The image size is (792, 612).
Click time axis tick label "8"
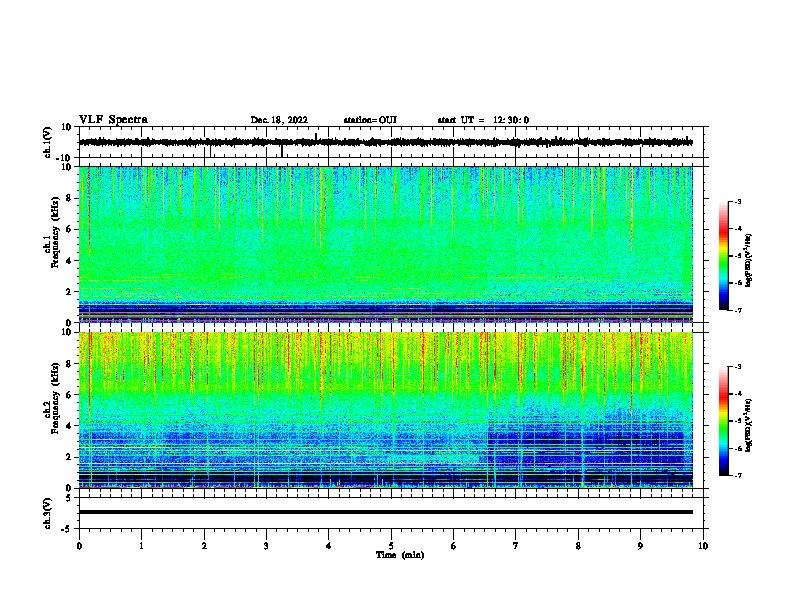[578, 546]
